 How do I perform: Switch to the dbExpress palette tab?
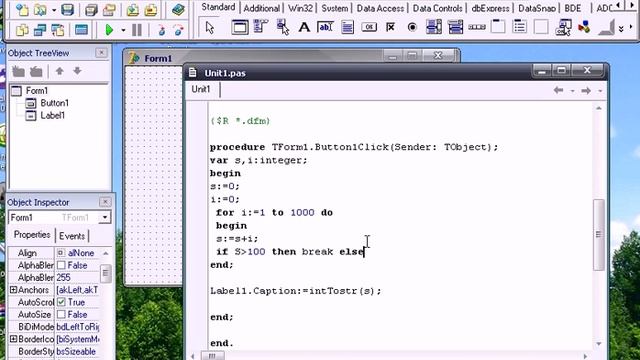pyautogui.click(x=490, y=8)
